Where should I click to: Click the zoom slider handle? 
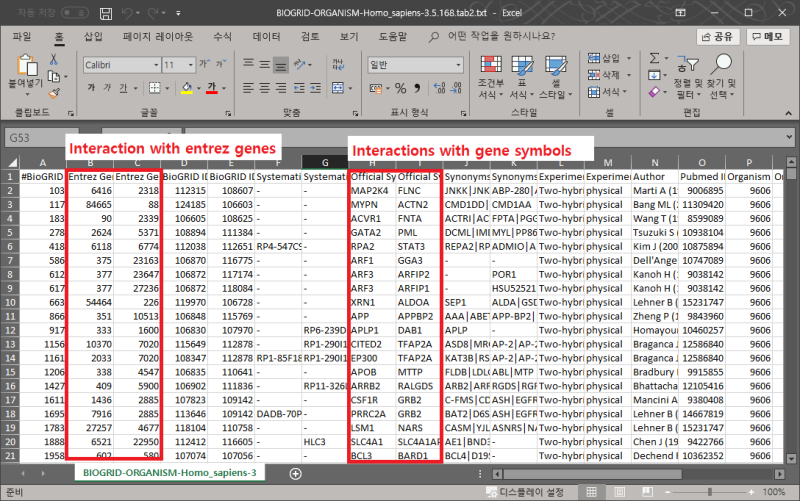[709, 492]
